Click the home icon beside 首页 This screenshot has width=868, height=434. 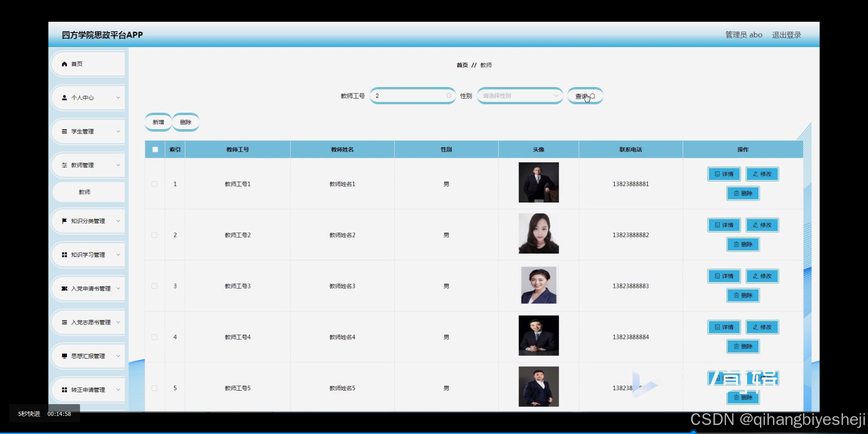[64, 64]
